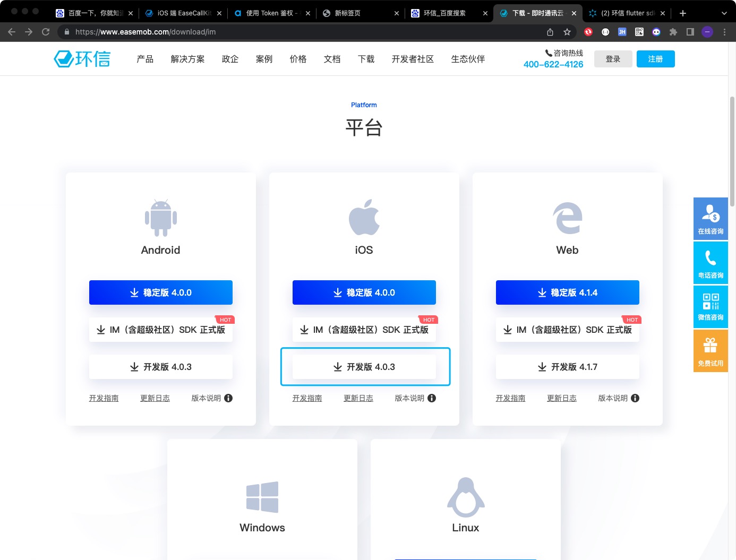Viewport: 736px width, 560px height.
Task: Download iOS IM SDK 正式版
Action: tap(364, 330)
